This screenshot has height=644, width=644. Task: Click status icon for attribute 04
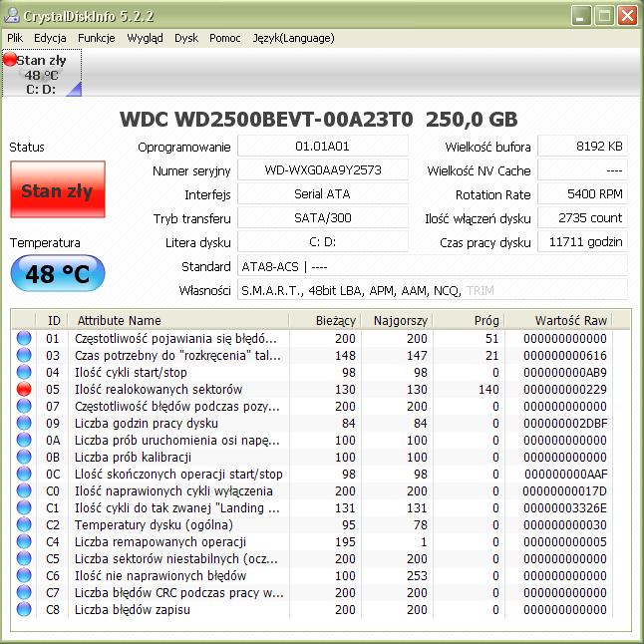pyautogui.click(x=24, y=372)
